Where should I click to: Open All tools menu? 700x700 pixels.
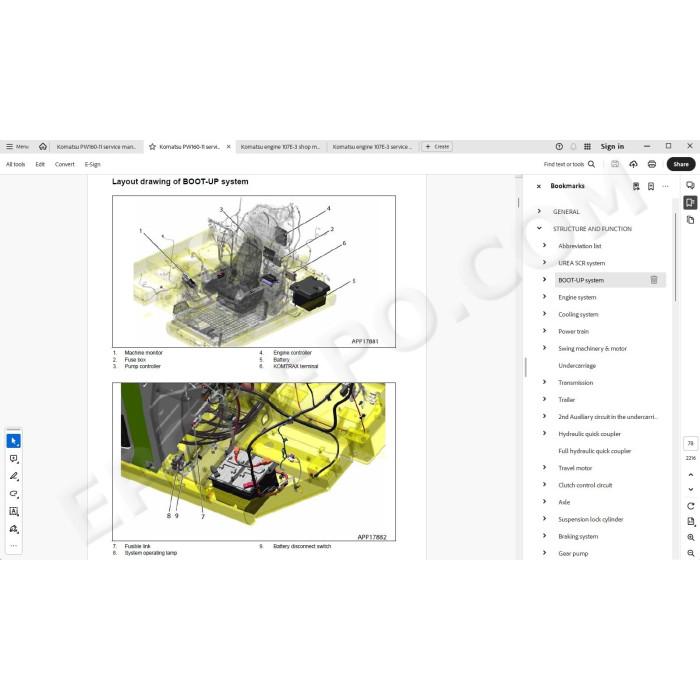[16, 164]
